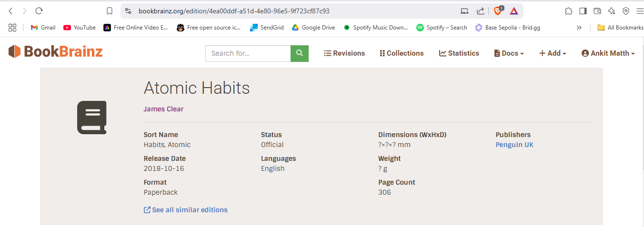Viewport: 644px width, 227px height.
Task: Open author James Clear link
Action: tap(163, 109)
